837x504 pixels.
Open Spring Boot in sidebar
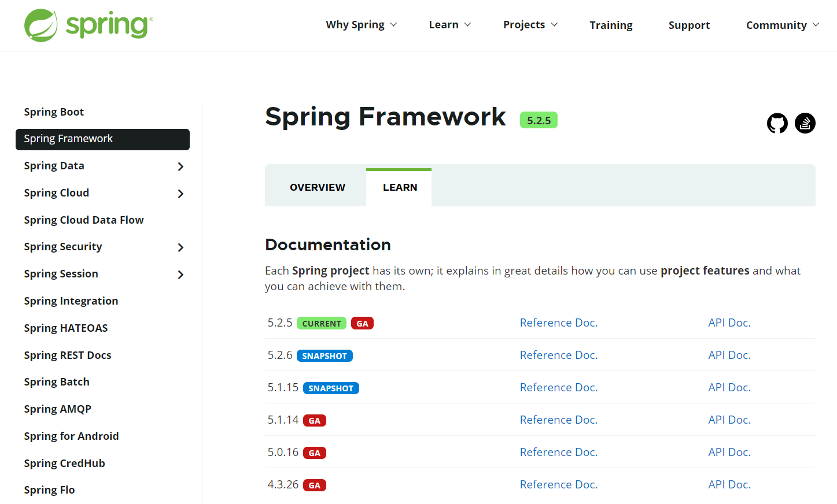point(54,112)
